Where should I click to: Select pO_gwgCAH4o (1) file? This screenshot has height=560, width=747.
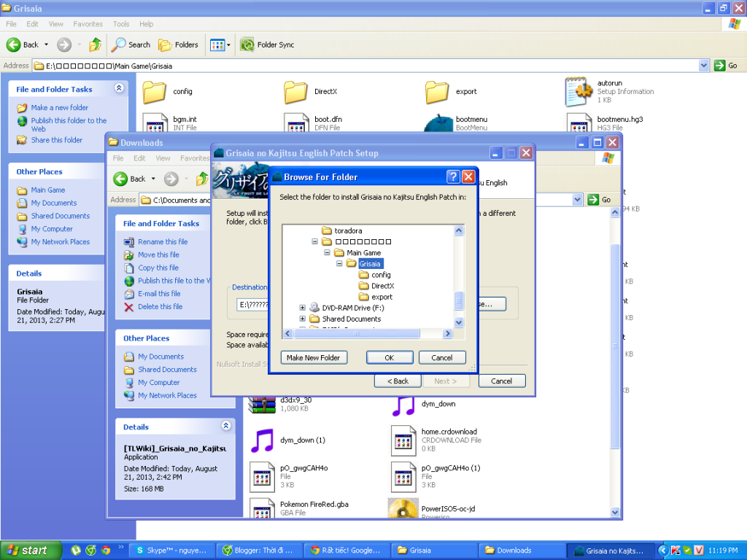[436, 476]
